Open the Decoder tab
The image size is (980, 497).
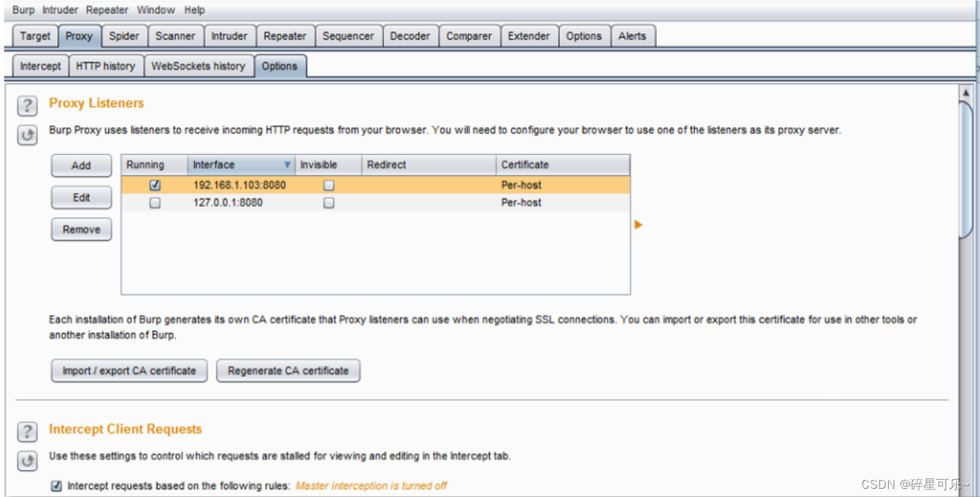410,36
